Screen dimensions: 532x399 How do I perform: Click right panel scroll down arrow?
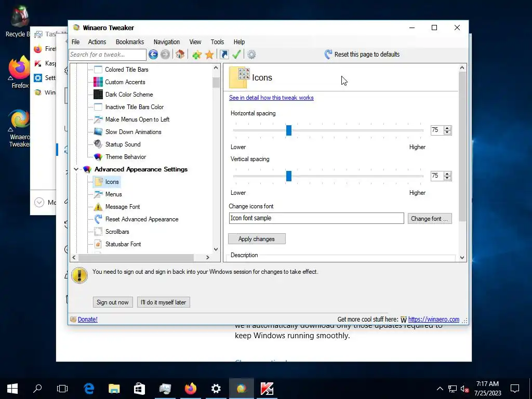click(462, 258)
